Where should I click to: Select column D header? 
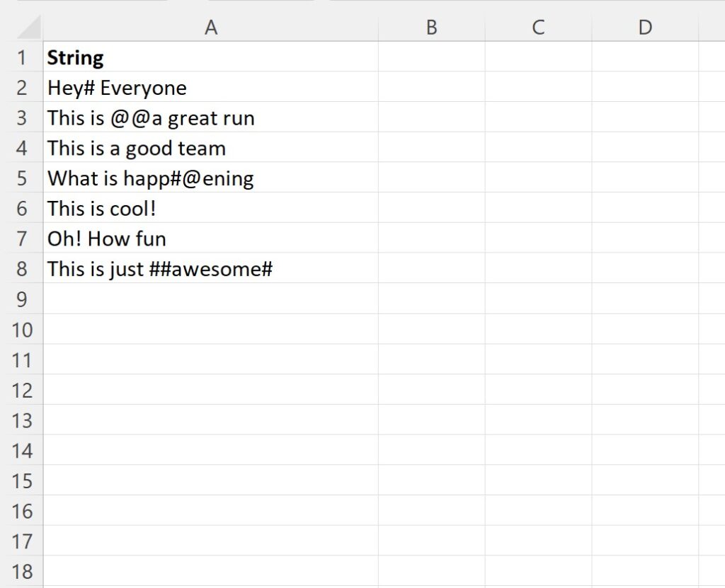tap(645, 28)
